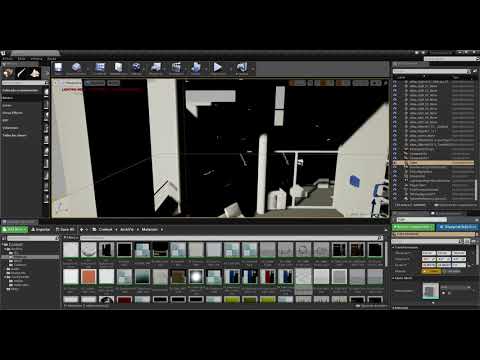
Task: Click viewport scale snap control
Action: pyautogui.click(x=360, y=83)
